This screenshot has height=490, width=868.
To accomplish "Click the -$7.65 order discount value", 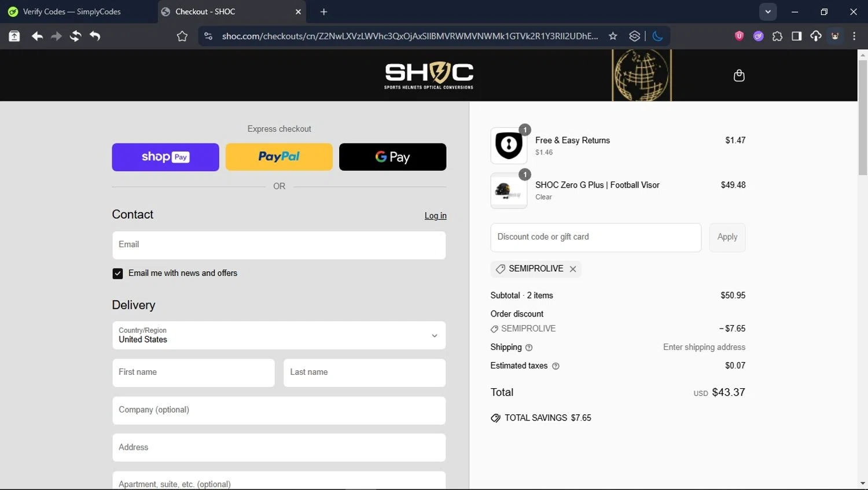I will (x=732, y=329).
